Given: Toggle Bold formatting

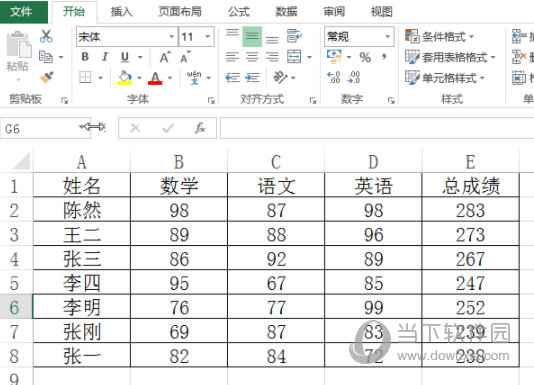Looking at the screenshot, I should point(85,57).
